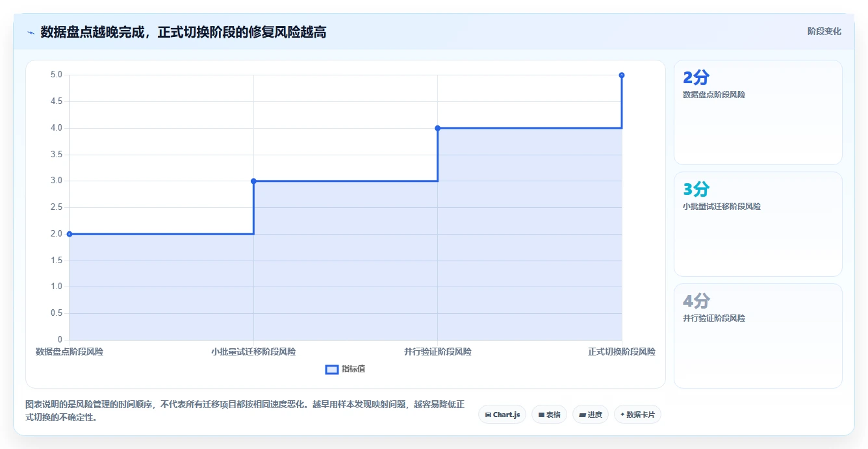Click x-axis label 小批量试迁移阶段风险
Viewport: 868px width, 449px height.
(x=253, y=352)
